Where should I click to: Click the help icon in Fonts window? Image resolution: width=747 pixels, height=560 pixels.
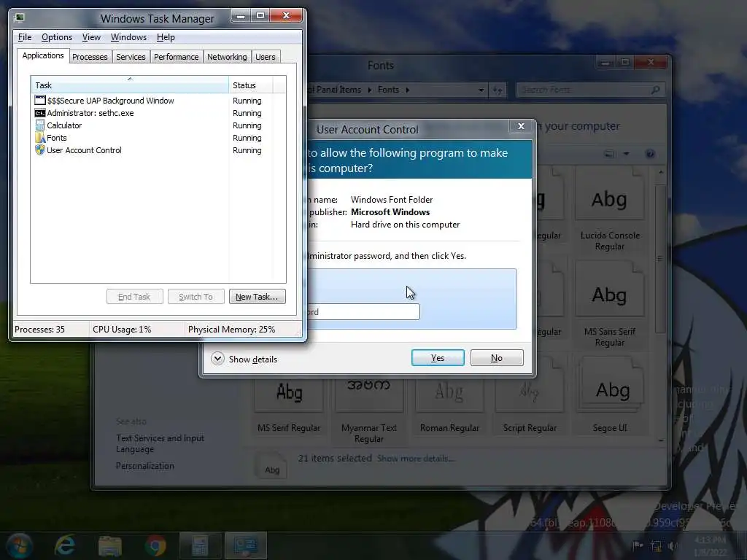point(650,154)
